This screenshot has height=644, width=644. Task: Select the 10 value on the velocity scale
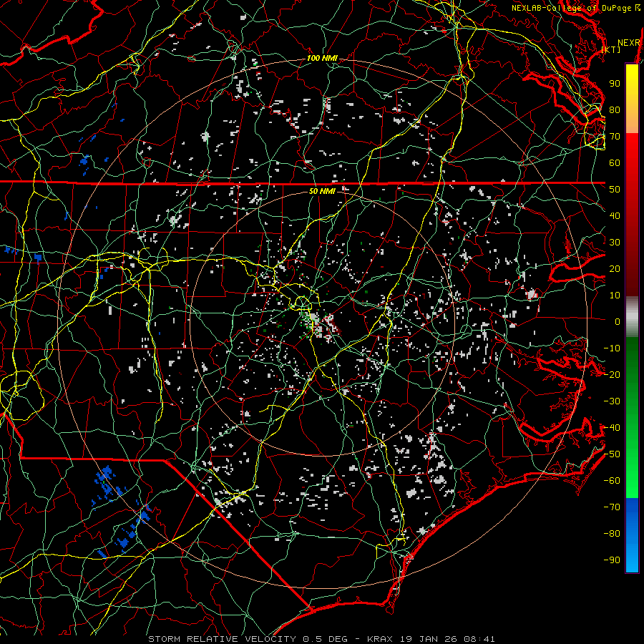tap(615, 296)
